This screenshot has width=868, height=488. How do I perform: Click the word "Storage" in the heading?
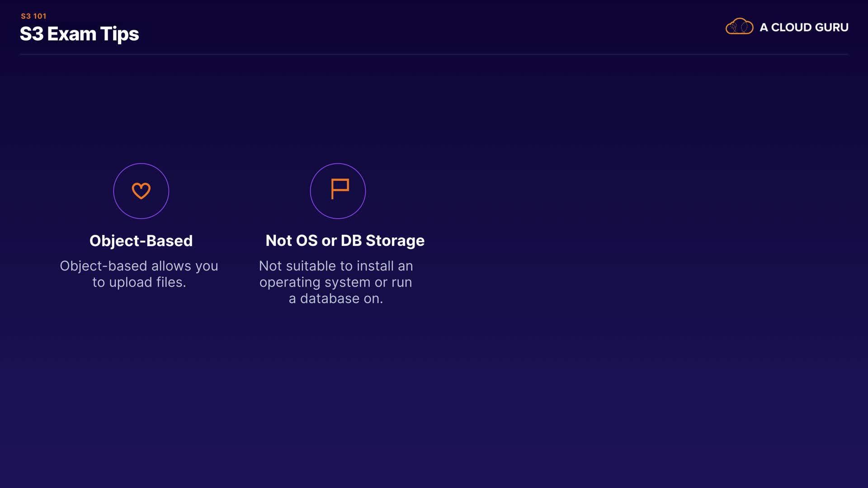[x=395, y=241]
